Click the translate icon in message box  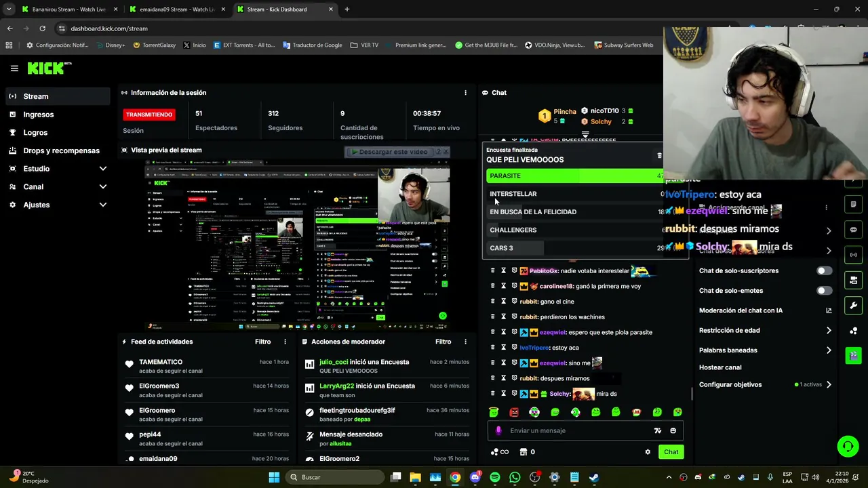tap(657, 430)
